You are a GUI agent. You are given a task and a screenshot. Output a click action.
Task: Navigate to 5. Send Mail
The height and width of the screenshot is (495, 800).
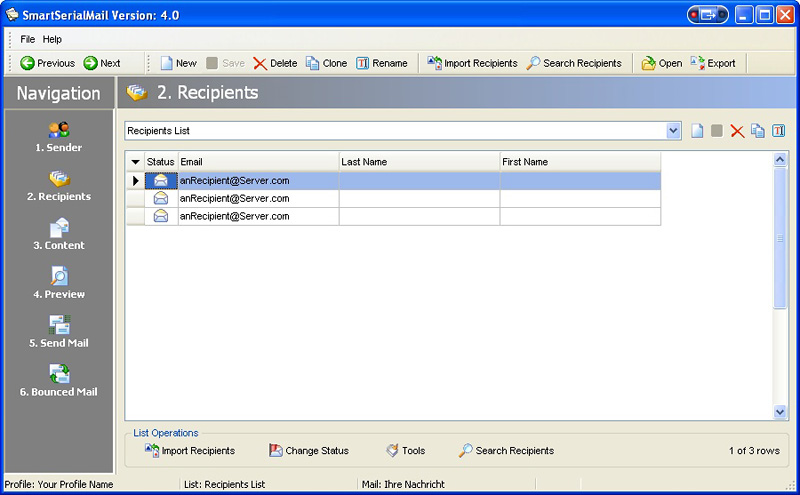pos(59,333)
